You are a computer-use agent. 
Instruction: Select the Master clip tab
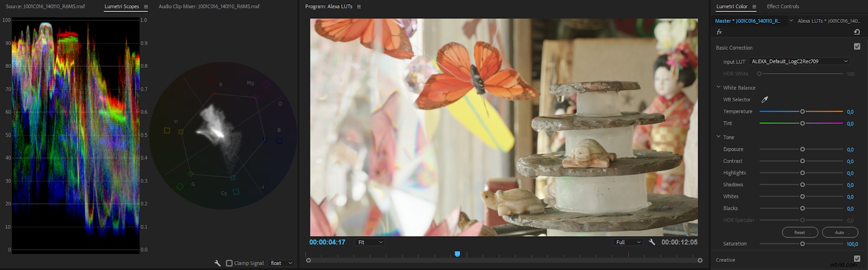(x=748, y=21)
